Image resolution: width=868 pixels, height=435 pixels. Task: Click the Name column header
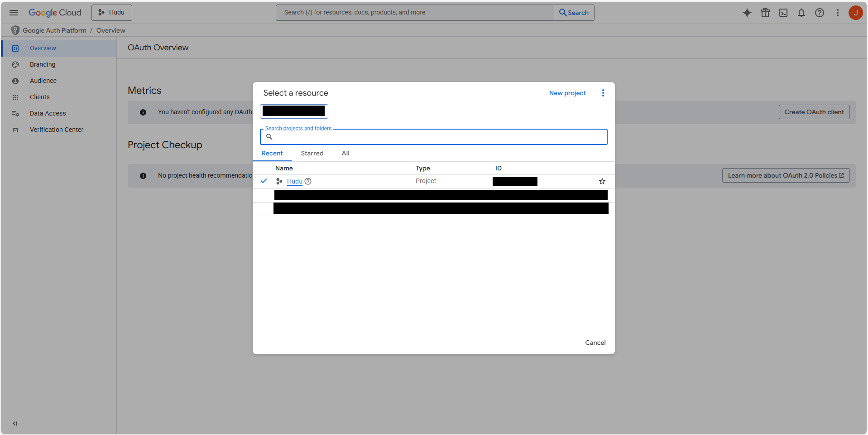point(284,168)
